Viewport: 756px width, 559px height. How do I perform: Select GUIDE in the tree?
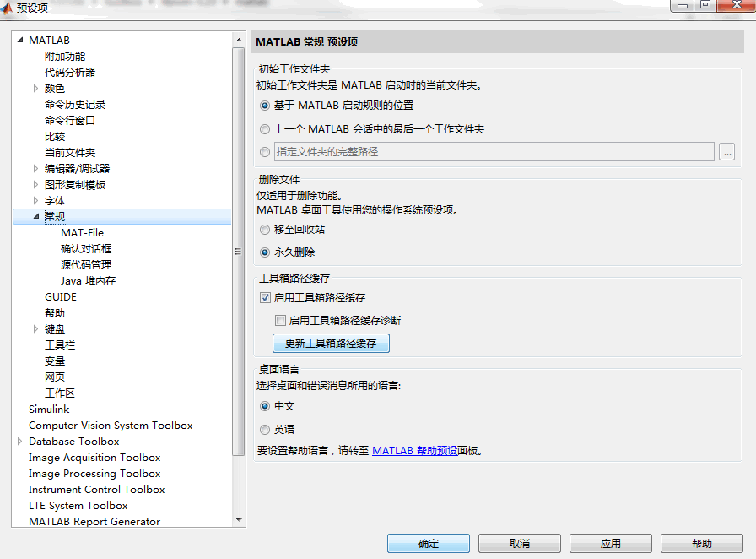pyautogui.click(x=61, y=297)
